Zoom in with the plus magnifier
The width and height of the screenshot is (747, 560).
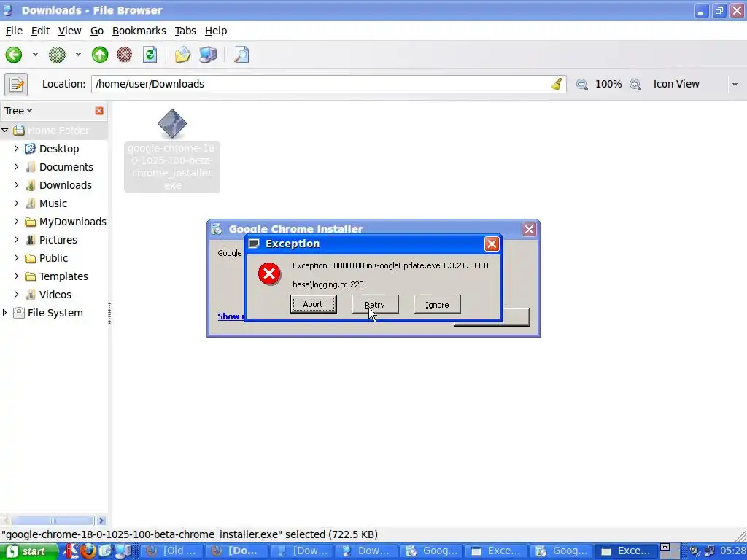(x=635, y=85)
